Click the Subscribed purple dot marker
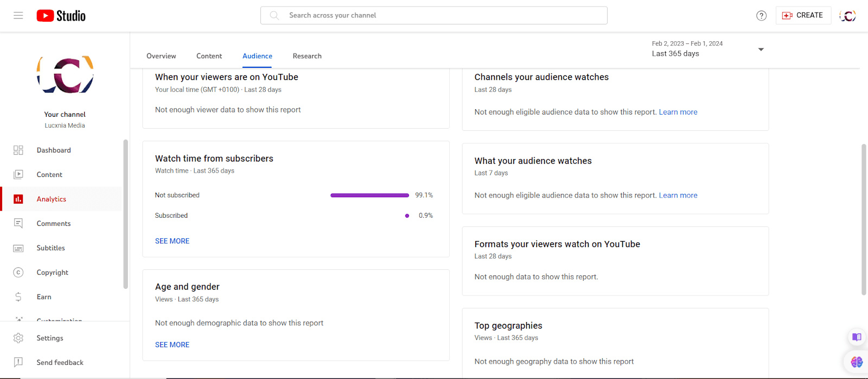Screen dimensions: 868x379 (x=407, y=216)
